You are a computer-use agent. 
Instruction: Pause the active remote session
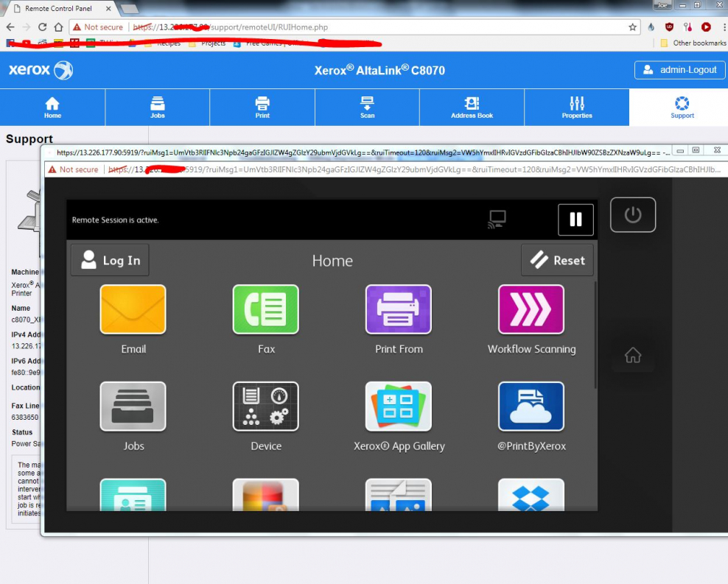point(575,219)
